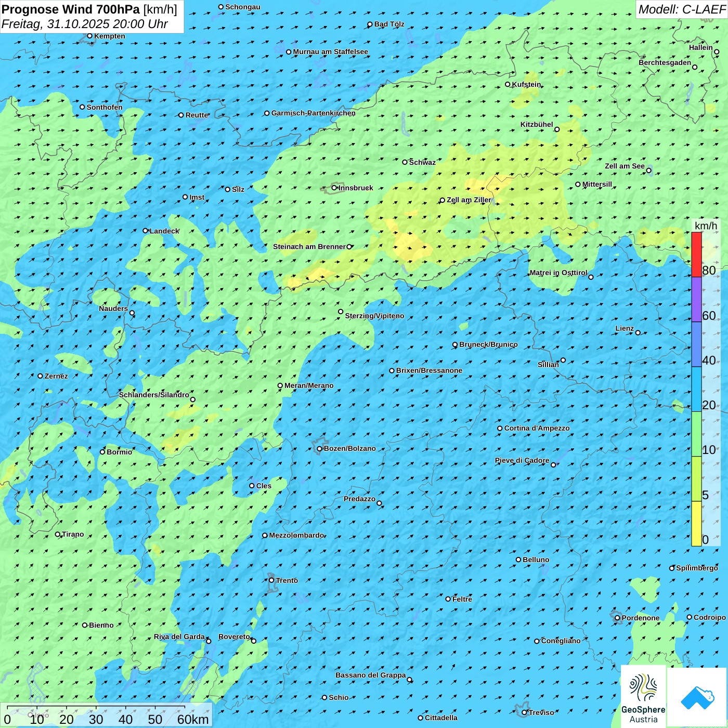Click the 'Pordenone' label
The height and width of the screenshot is (728, 728).
(x=641, y=618)
